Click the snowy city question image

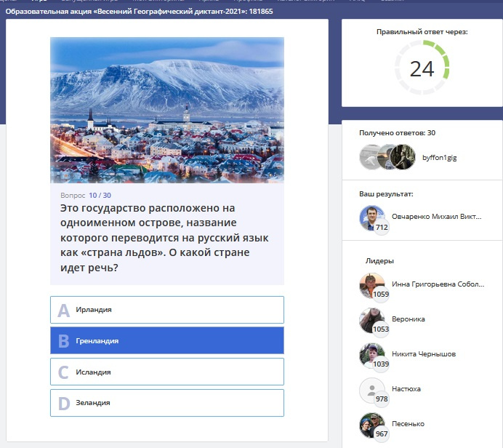[166, 110]
